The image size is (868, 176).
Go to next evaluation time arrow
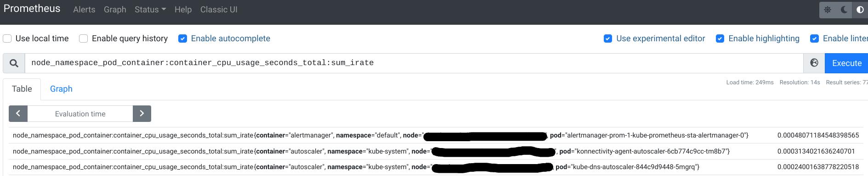(142, 114)
